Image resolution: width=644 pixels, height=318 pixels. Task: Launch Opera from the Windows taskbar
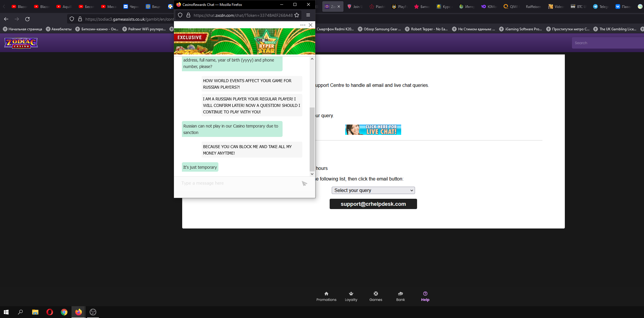pyautogui.click(x=49, y=312)
